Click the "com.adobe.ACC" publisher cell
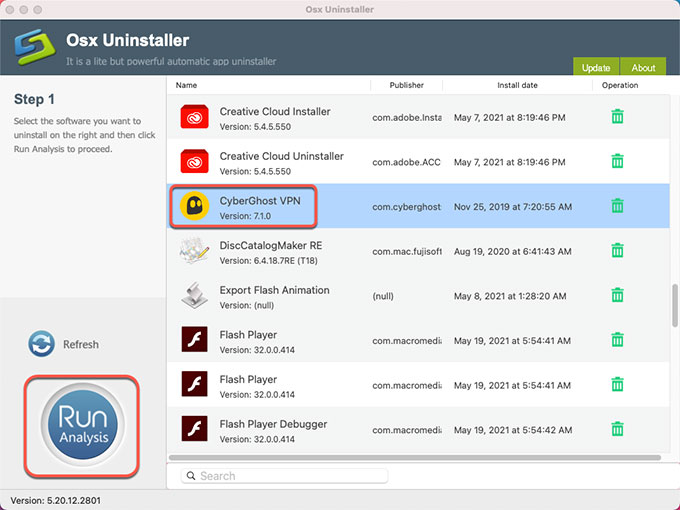The height and width of the screenshot is (510, 680). 406,162
